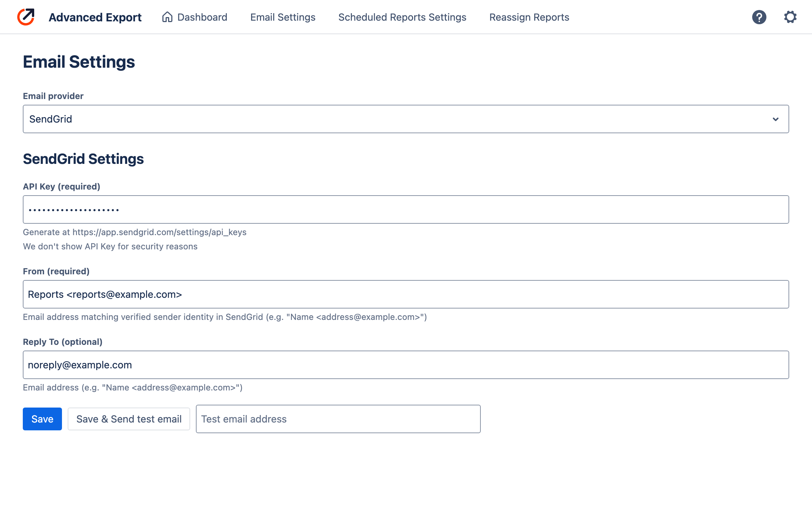
Task: Click Save & Send test email
Action: (x=129, y=419)
